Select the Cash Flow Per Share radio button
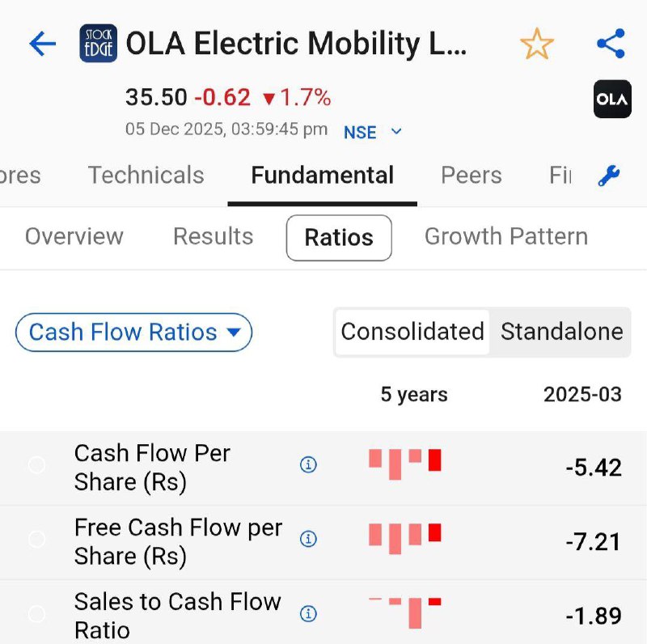Screen dimensions: 647x644 [36, 464]
